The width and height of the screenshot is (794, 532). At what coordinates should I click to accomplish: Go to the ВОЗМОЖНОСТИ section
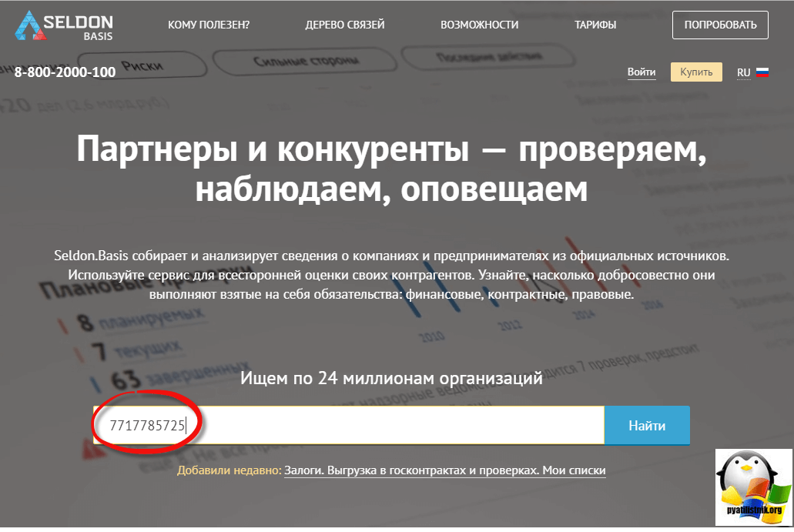coord(480,25)
